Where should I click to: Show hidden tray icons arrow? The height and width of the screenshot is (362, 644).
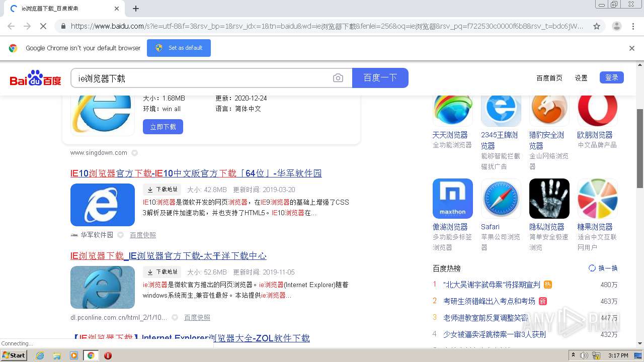point(573,355)
